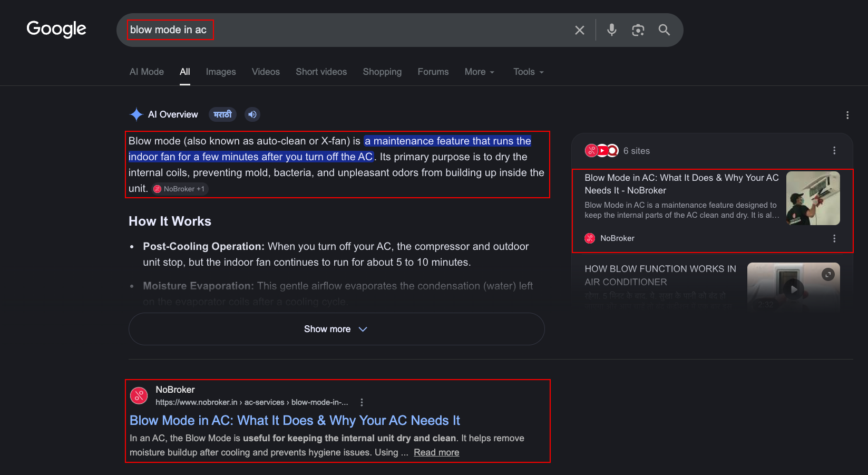This screenshot has width=868, height=475.
Task: Click the 'NoBroker' result site name
Action: (x=175, y=390)
